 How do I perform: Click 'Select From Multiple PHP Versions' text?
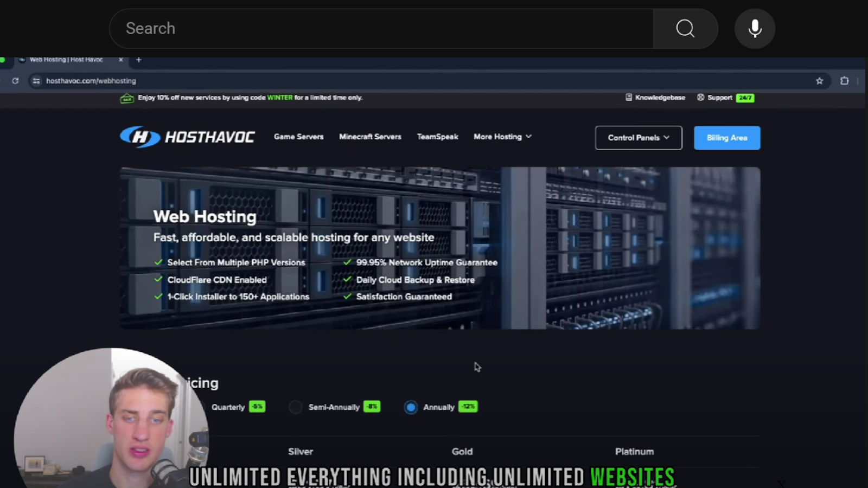(x=236, y=262)
